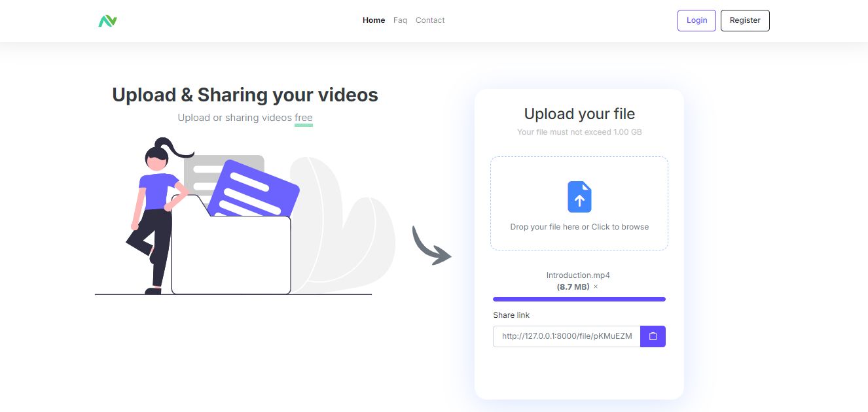This screenshot has width=868, height=412.
Task: Click the green site logo
Action: click(x=108, y=21)
